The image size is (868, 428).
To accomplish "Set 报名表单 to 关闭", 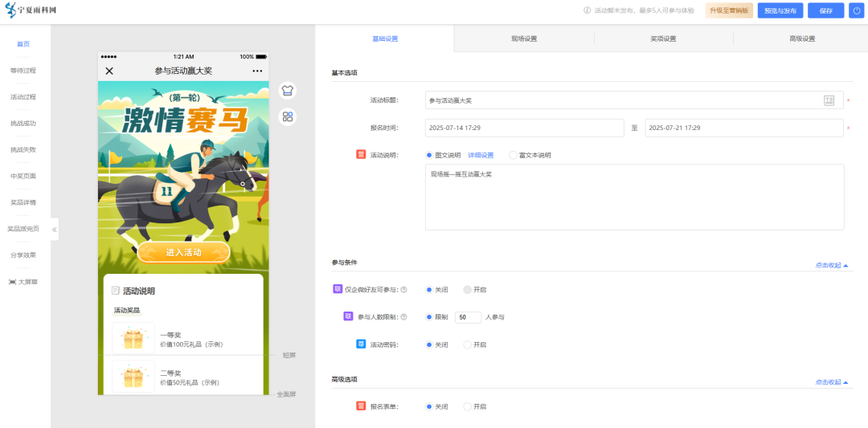I will coord(429,407).
